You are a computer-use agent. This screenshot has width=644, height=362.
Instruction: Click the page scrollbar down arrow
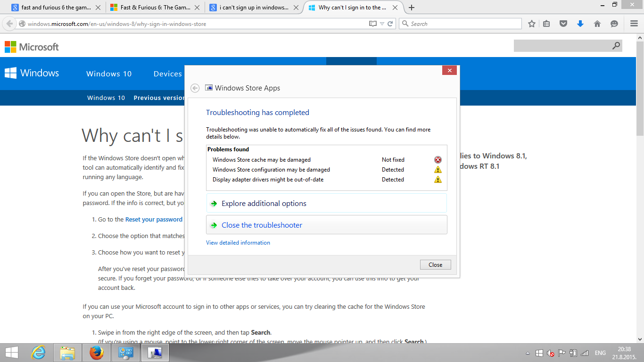click(x=640, y=339)
